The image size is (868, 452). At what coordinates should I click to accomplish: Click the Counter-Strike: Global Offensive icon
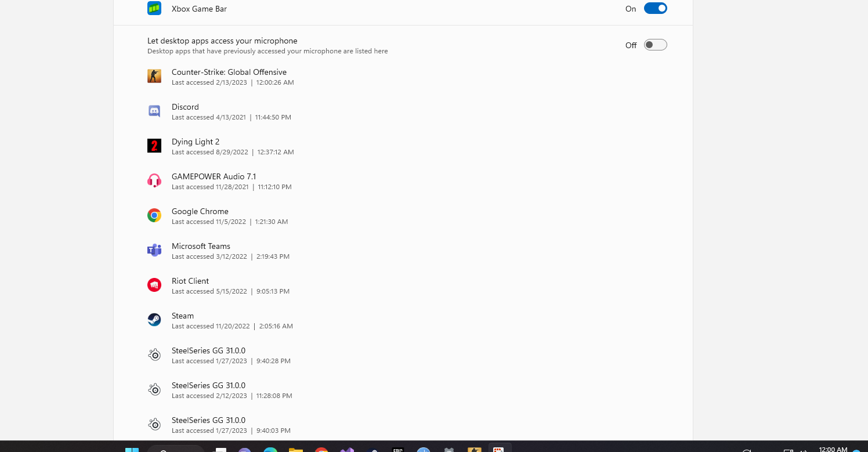154,76
